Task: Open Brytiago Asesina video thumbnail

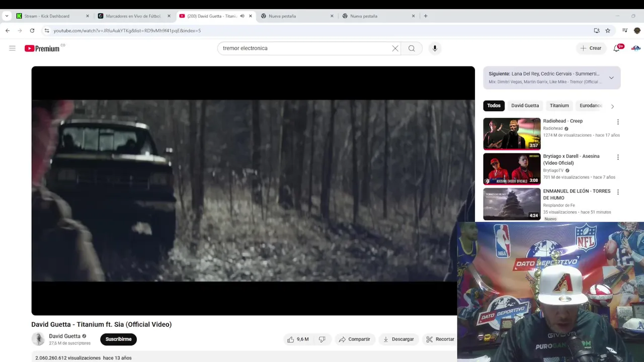Action: [x=512, y=169]
